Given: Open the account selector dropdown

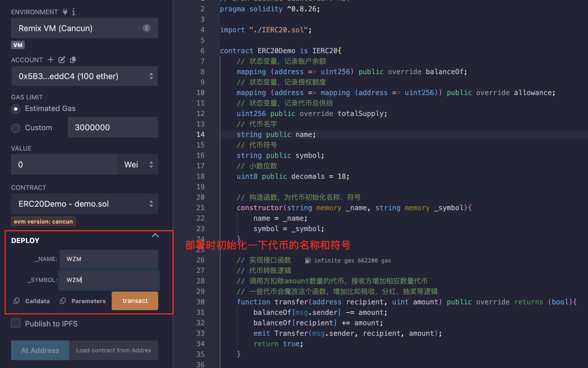Looking at the screenshot, I should [84, 76].
